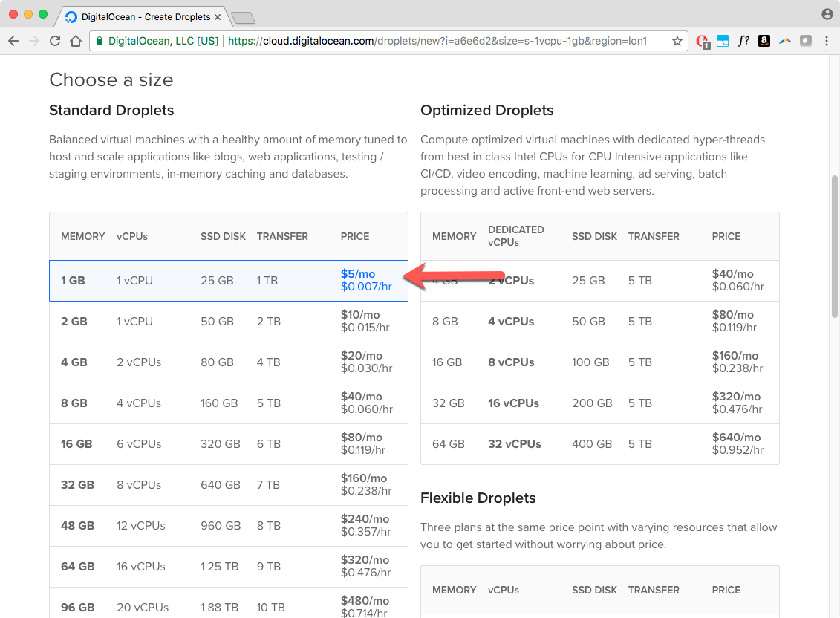The width and height of the screenshot is (840, 618).
Task: Click the 400 GB SSD disk cell
Action: 593,443
